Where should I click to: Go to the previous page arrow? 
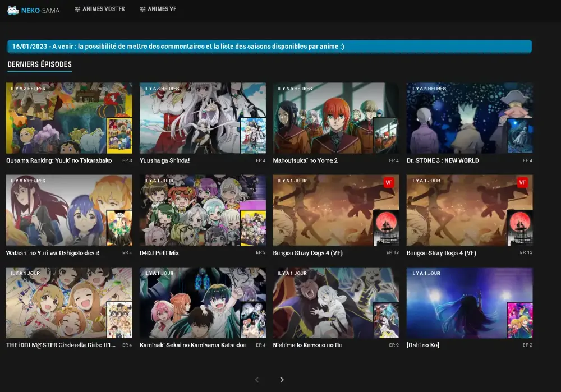tap(256, 380)
